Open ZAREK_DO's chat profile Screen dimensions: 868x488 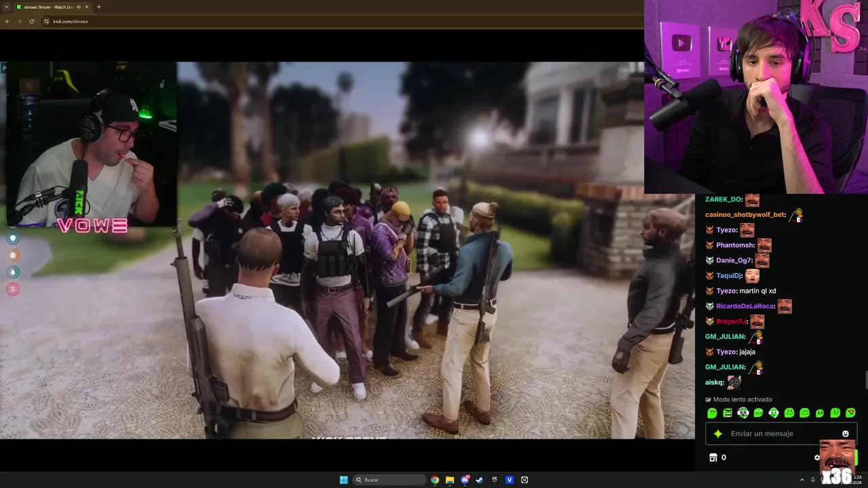pyautogui.click(x=724, y=200)
